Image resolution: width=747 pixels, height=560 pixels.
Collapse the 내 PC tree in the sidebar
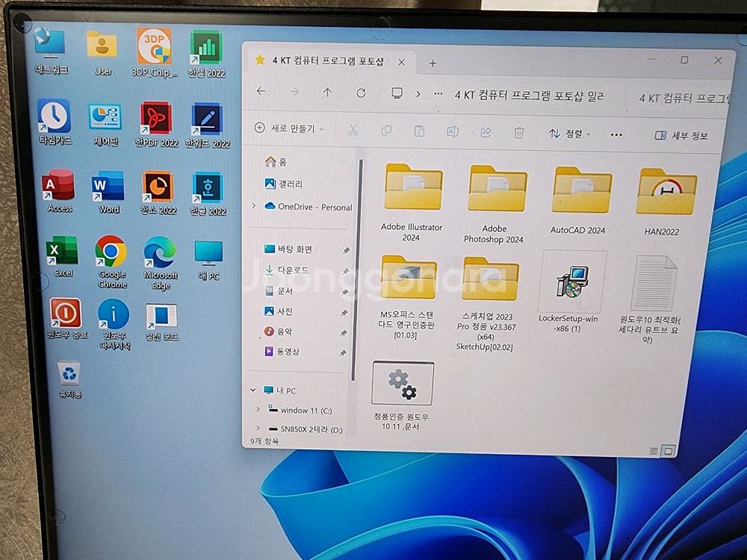point(253,389)
